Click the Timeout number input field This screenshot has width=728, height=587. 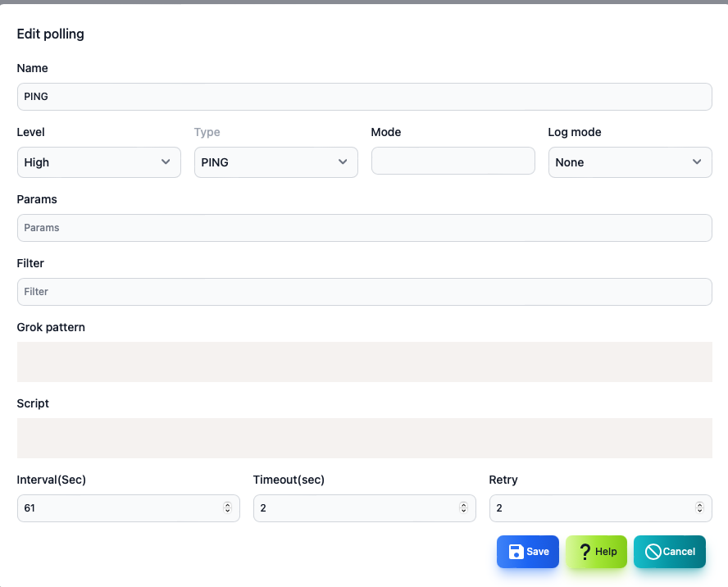coord(365,508)
